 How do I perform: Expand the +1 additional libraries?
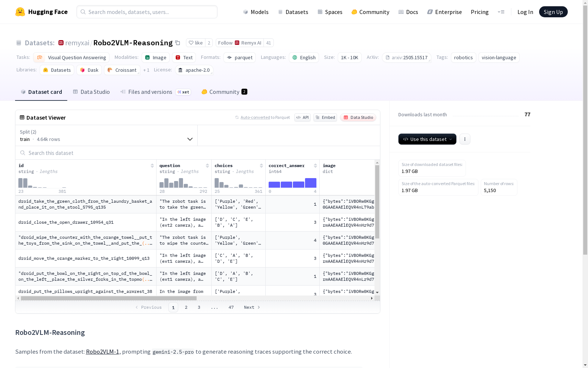[x=146, y=70]
